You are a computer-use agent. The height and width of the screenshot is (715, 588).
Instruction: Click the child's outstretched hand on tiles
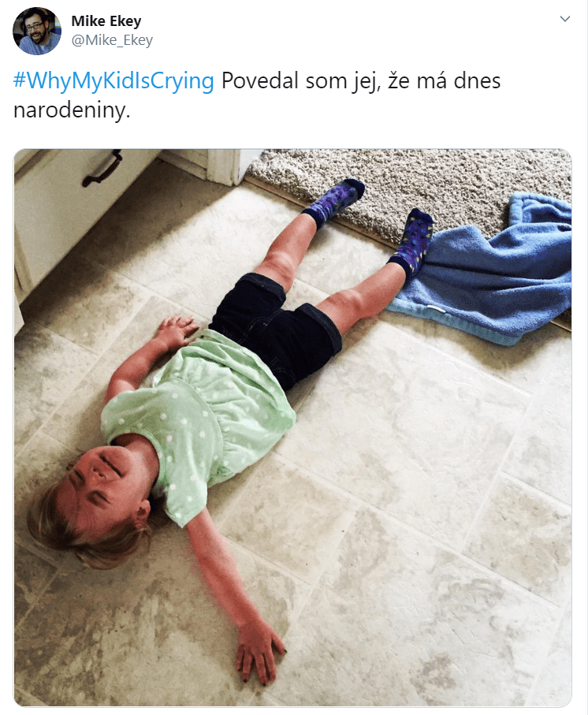click(x=260, y=654)
